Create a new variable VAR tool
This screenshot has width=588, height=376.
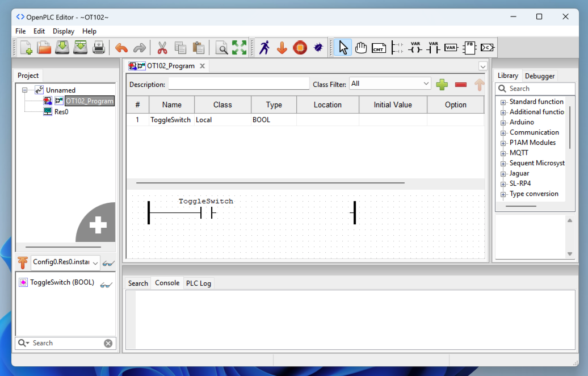click(451, 48)
